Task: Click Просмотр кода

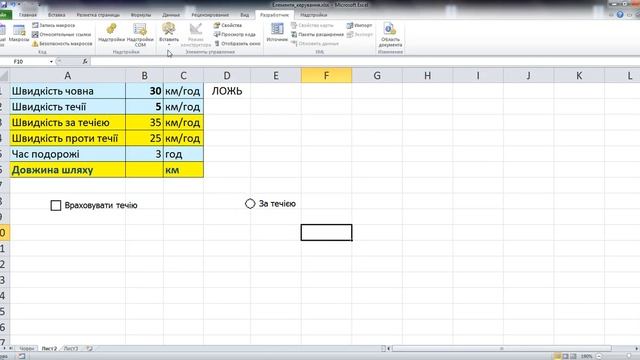Action: (x=235, y=34)
